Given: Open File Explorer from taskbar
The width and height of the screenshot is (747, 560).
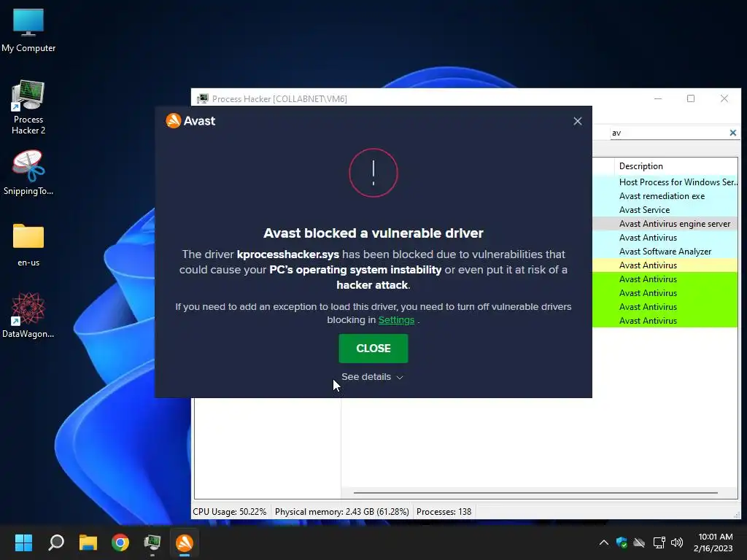Looking at the screenshot, I should (88, 542).
